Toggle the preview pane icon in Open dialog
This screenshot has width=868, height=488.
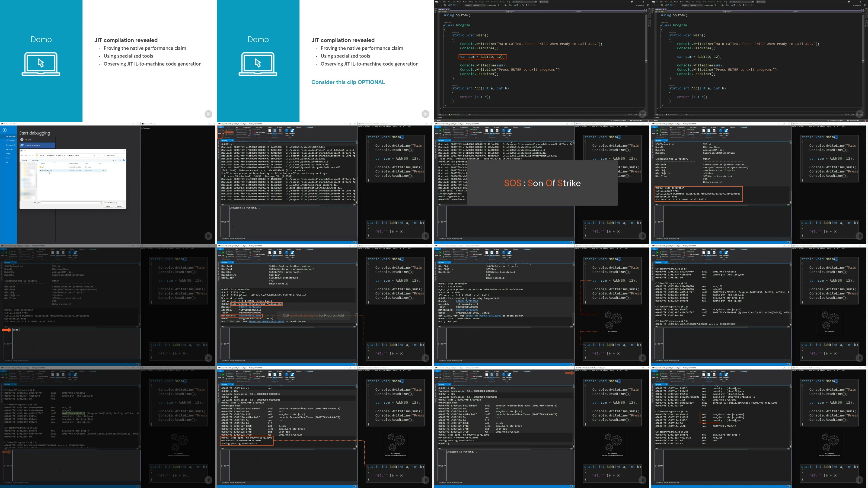click(x=120, y=160)
